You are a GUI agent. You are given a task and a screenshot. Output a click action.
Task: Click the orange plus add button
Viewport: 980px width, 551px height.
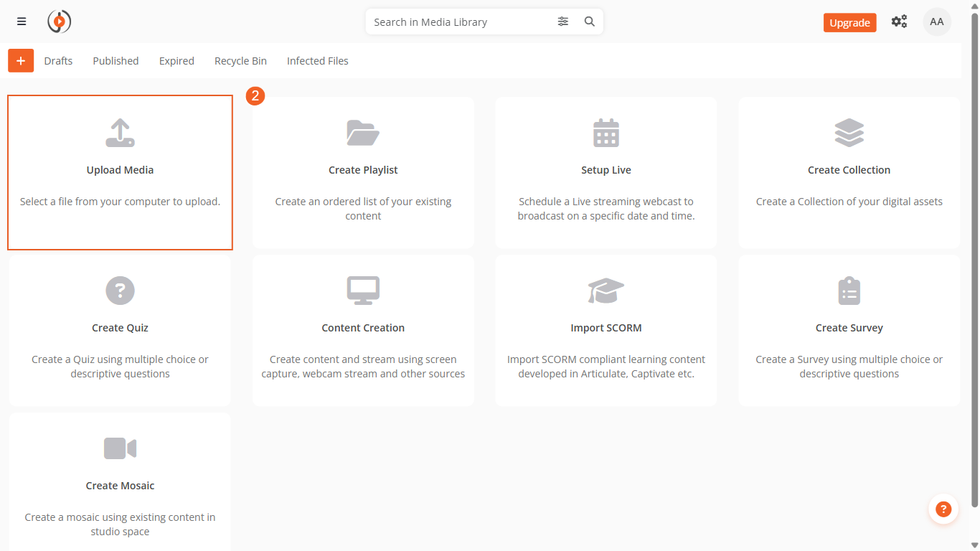point(21,61)
